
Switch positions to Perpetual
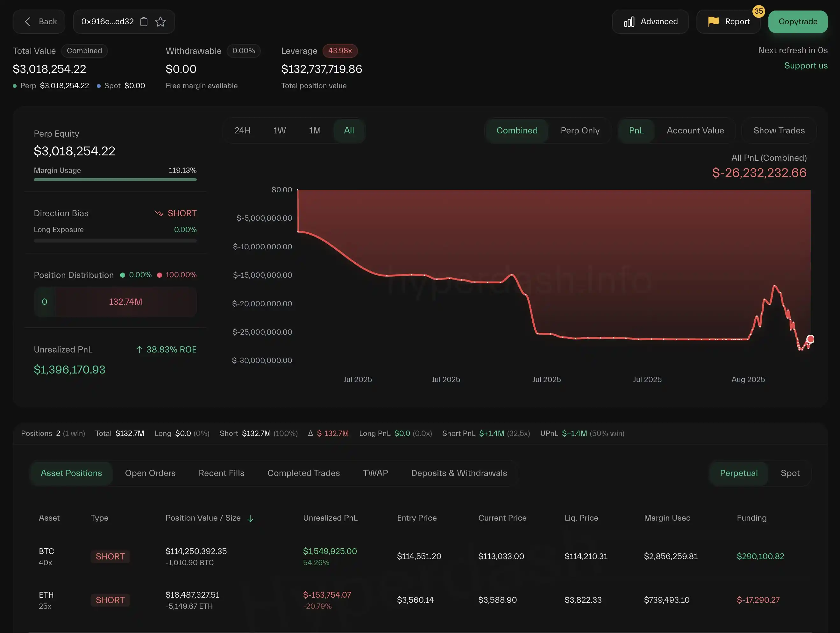pyautogui.click(x=739, y=473)
